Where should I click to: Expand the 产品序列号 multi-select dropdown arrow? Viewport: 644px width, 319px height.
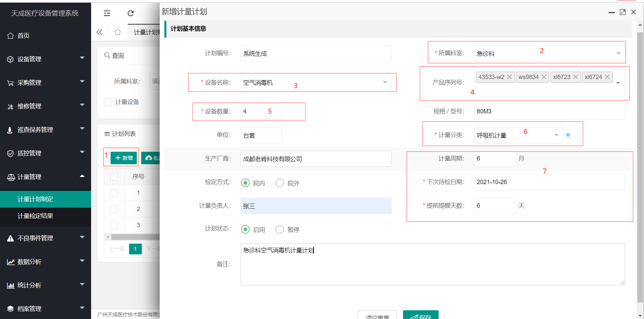(618, 83)
